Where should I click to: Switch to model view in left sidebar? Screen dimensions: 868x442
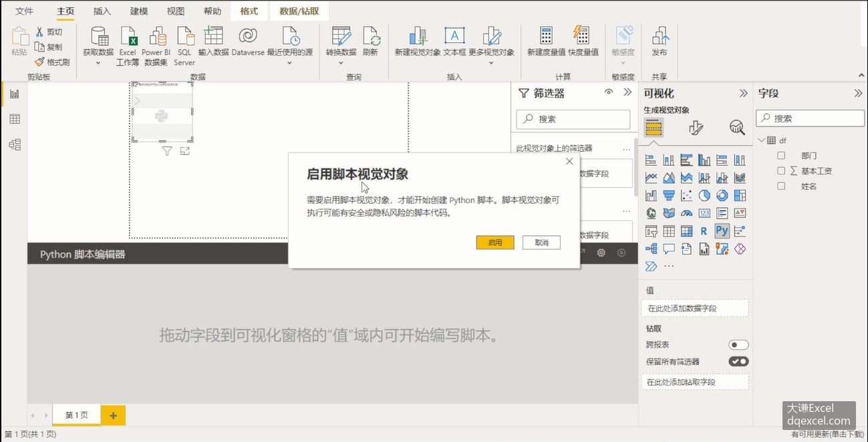[x=15, y=144]
